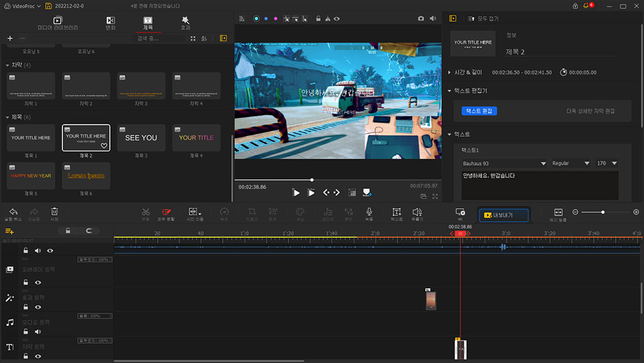Expand the 시간 & 길이 section
Viewport: 644px width, 363px height.
450,72
